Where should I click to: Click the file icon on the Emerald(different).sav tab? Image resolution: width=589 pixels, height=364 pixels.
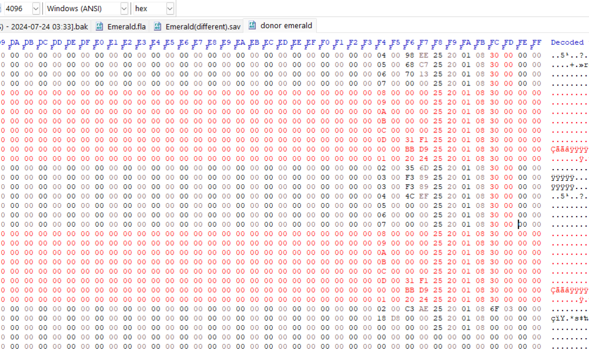click(157, 27)
